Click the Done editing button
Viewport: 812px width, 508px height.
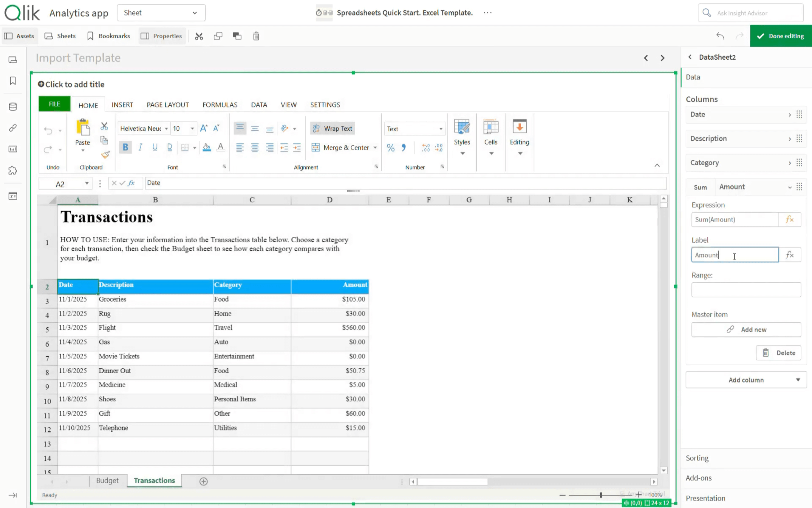780,36
